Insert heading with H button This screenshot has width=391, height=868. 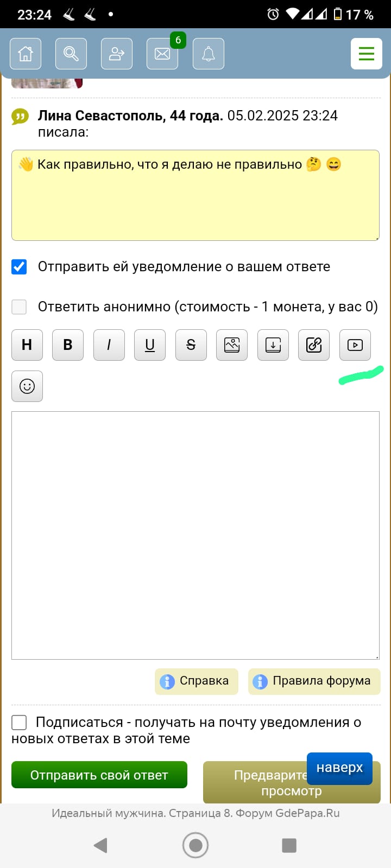27,345
